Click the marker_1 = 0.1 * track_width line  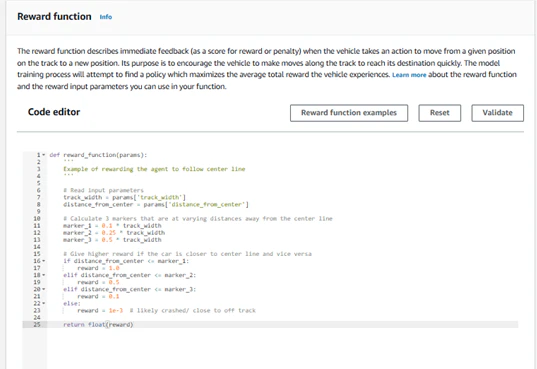[x=112, y=226]
